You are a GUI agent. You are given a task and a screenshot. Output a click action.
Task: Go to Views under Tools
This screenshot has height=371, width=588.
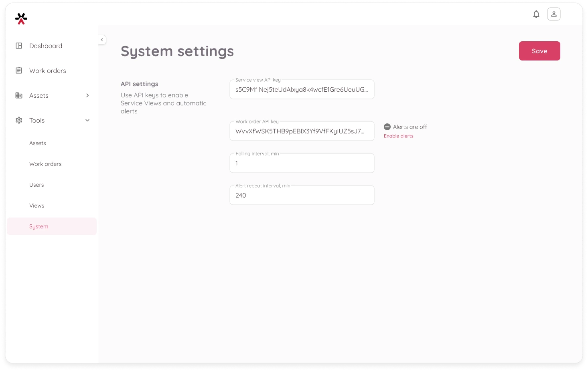[36, 206]
